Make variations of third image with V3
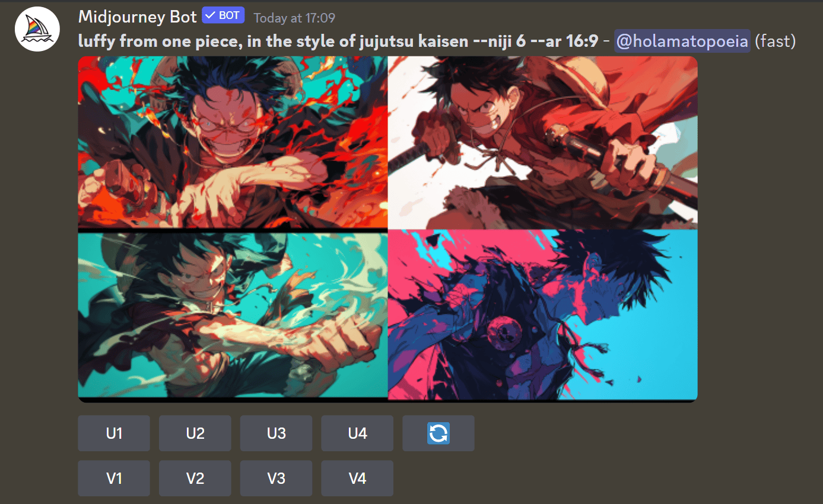Viewport: 823px width, 504px height. (x=277, y=479)
